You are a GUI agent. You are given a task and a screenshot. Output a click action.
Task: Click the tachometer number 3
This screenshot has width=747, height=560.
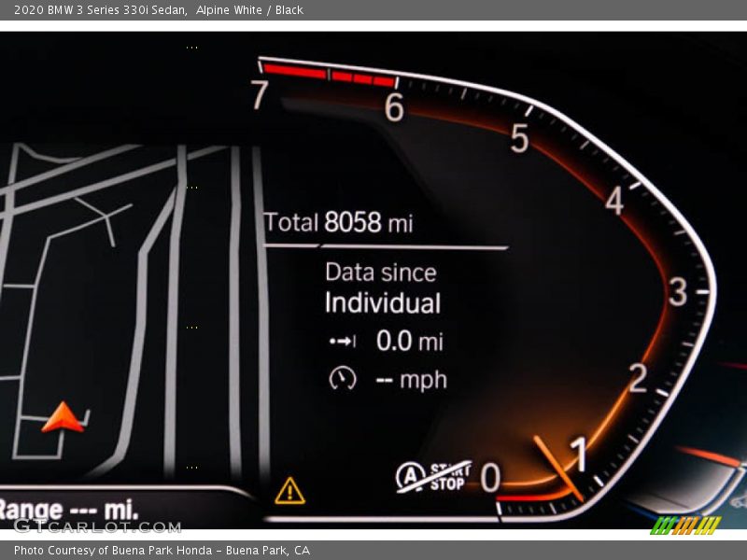tap(678, 291)
